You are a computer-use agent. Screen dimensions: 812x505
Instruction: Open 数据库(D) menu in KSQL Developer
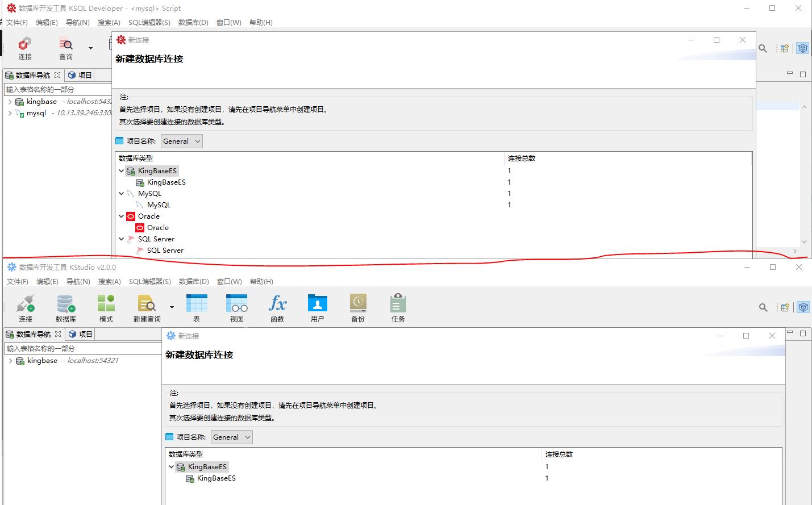193,23
